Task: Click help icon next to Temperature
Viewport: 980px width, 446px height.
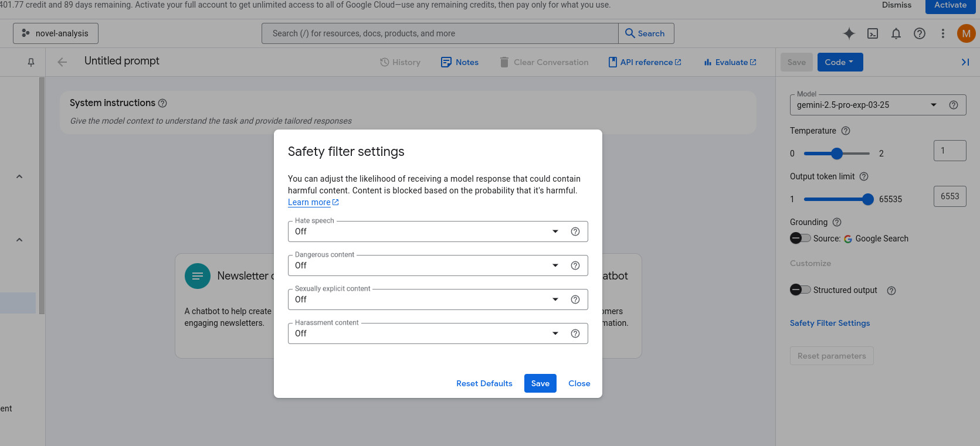Action: 846,131
